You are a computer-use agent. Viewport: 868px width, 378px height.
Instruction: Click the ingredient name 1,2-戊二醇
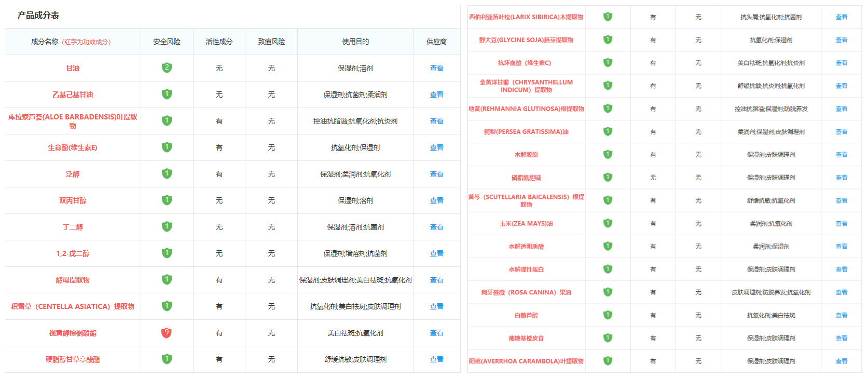73,253
